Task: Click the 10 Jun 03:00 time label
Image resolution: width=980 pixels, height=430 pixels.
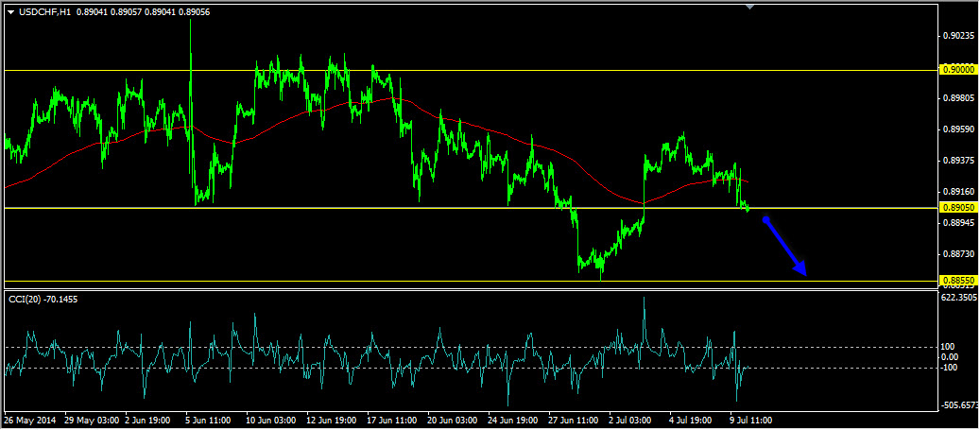Action: [x=272, y=420]
